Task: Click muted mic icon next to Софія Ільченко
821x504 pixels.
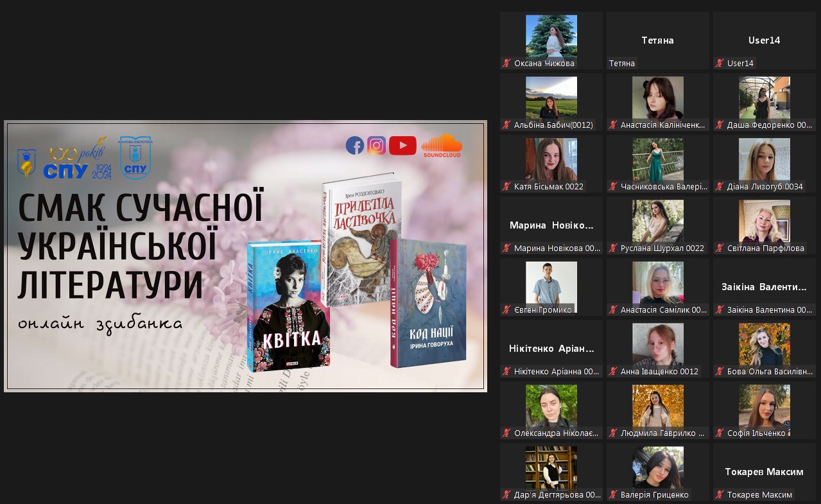Action: 720,433
